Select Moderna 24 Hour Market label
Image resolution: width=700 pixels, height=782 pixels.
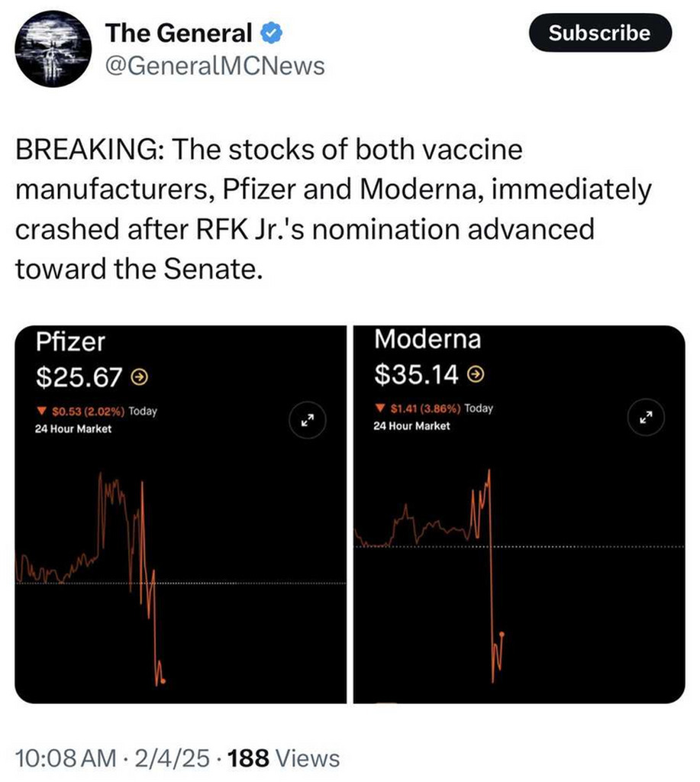(411, 425)
